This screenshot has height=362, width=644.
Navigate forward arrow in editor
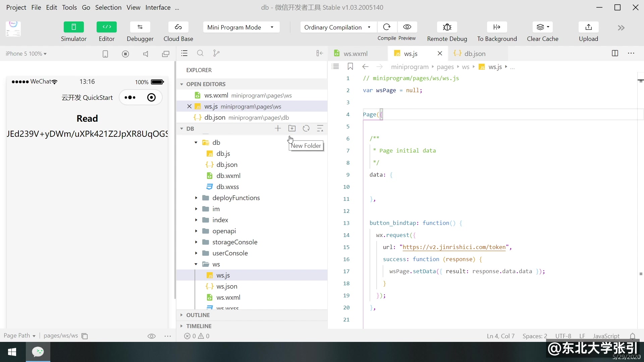[379, 67]
